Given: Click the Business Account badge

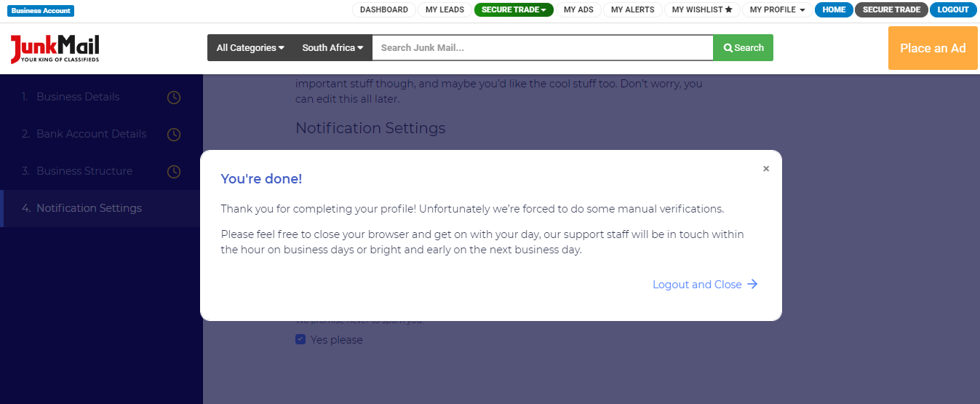Looking at the screenshot, I should (x=41, y=11).
